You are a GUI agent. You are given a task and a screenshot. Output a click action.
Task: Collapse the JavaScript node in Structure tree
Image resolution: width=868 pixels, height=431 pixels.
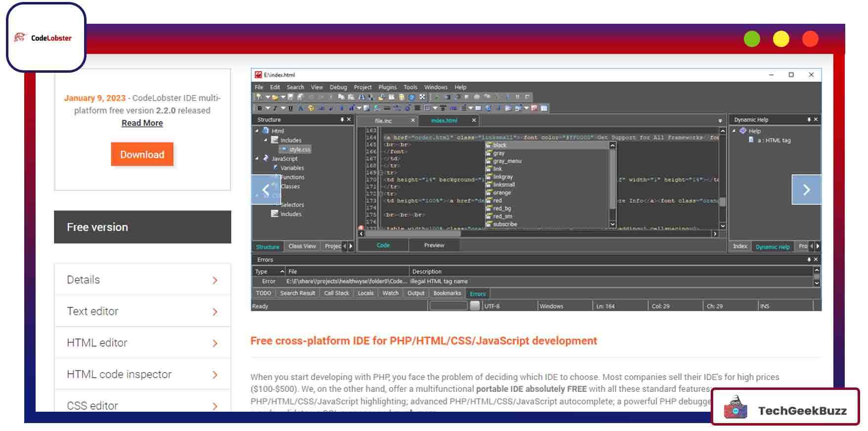coord(257,159)
